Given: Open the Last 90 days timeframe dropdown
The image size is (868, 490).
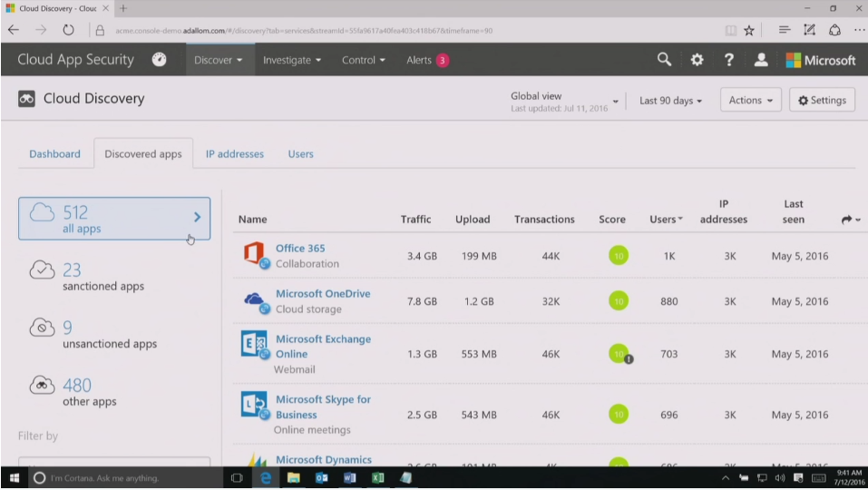Looking at the screenshot, I should click(670, 101).
